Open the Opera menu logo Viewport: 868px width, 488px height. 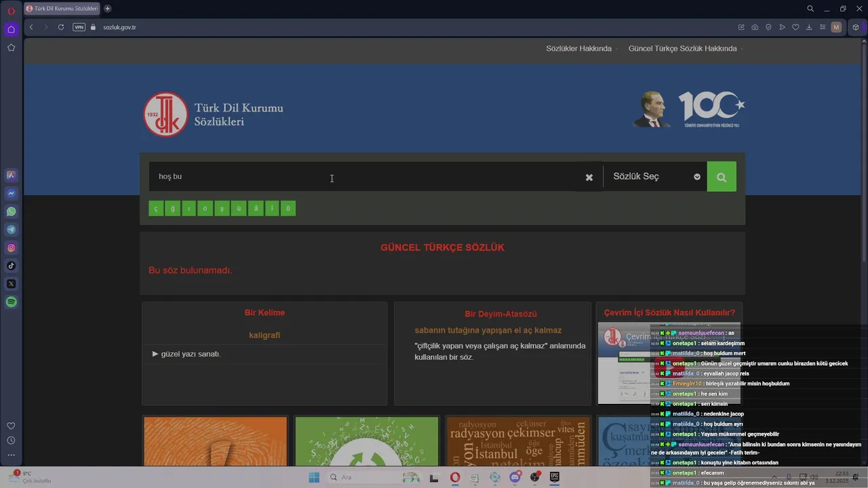[x=11, y=11]
